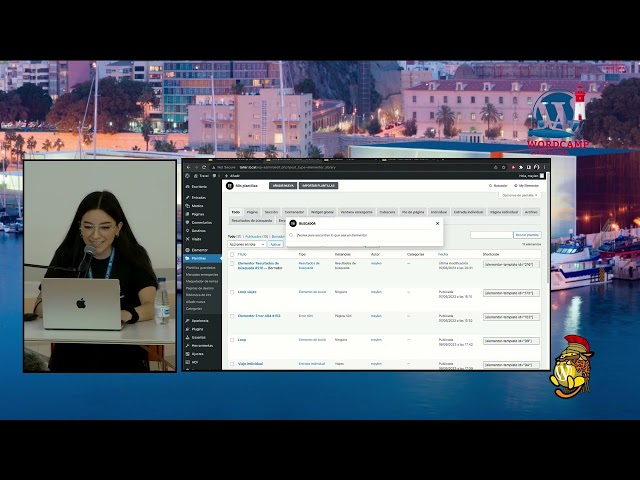The image size is (640, 480).
Task: Tick the checkbox for Loop viajes
Action: pos(232,292)
